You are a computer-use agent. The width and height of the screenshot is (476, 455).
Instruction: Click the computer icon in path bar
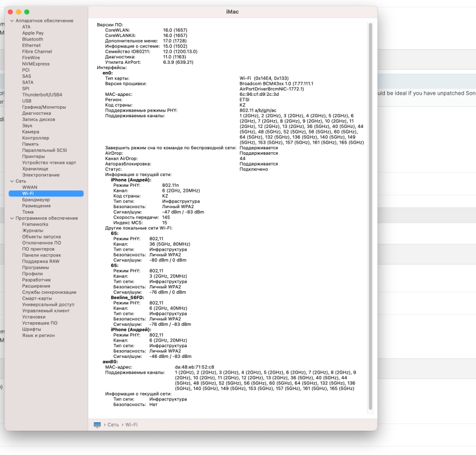tap(97, 425)
